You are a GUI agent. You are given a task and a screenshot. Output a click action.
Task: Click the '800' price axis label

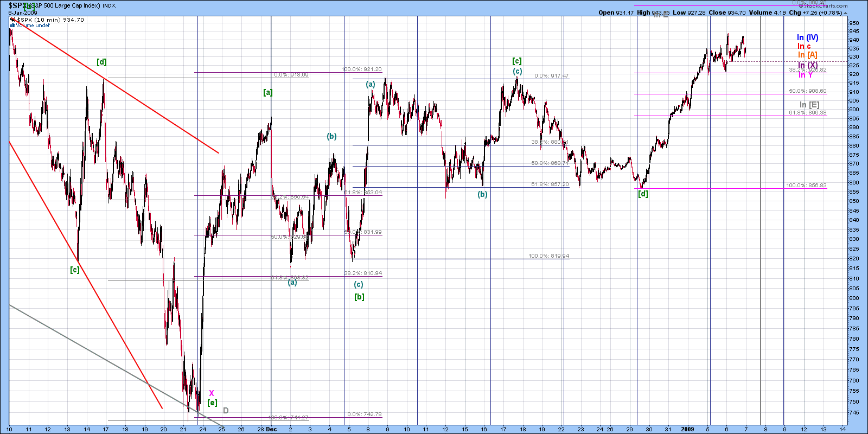coord(854,298)
